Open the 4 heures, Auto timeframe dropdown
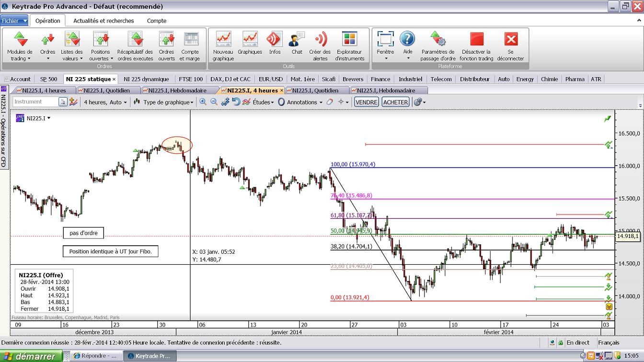The image size is (644, 362). [105, 102]
